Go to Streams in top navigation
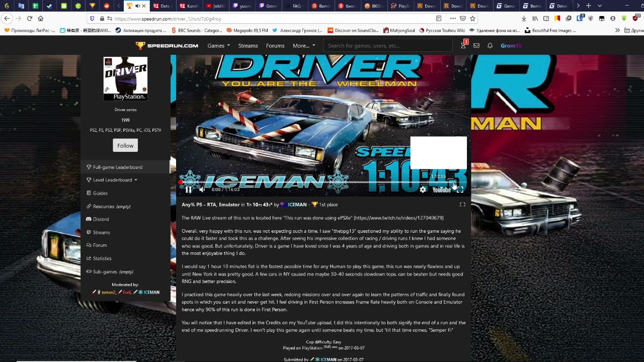The height and width of the screenshot is (362, 644). tap(248, 46)
